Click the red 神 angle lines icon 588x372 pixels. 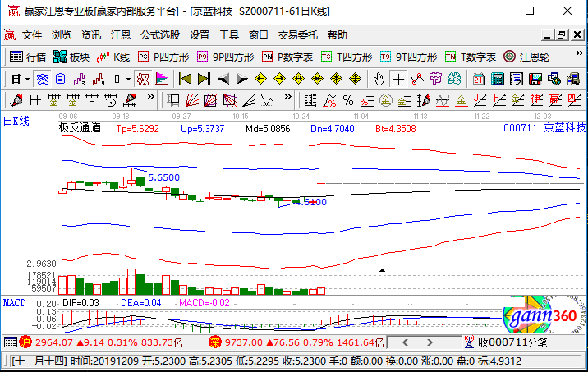coord(536,100)
